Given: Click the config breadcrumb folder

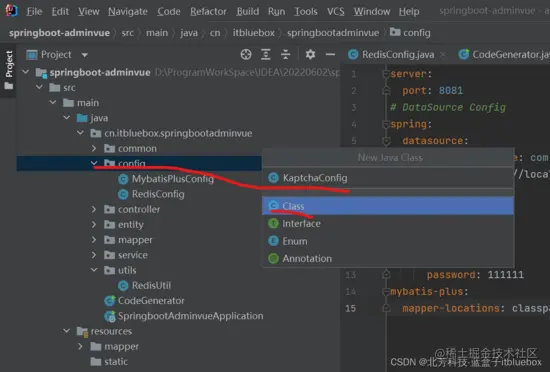Looking at the screenshot, I should (410, 33).
